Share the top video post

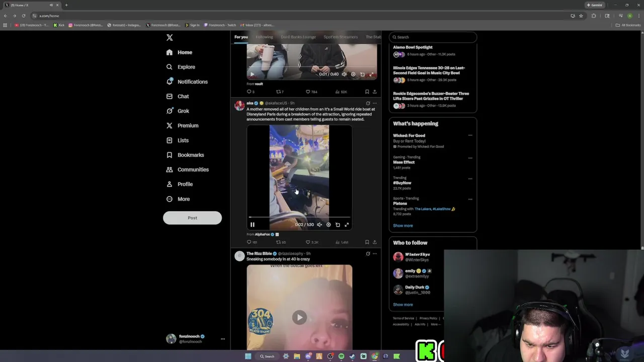[x=374, y=92]
